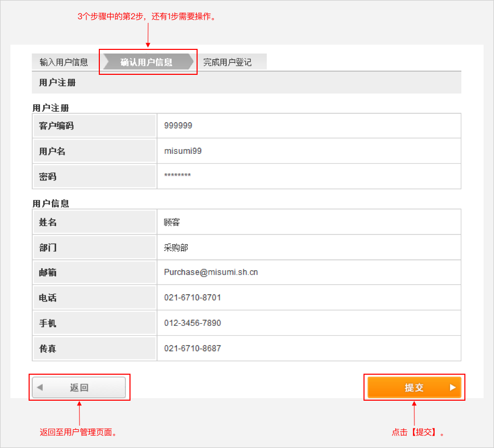Select the 输入用户信息 step tab
Image resolution: width=494 pixels, height=448 pixels.
64,62
